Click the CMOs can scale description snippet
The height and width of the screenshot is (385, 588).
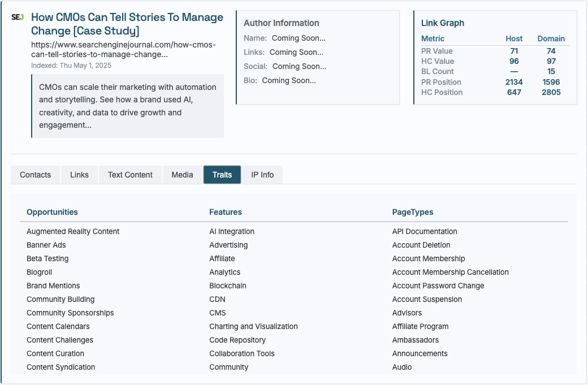(x=128, y=106)
